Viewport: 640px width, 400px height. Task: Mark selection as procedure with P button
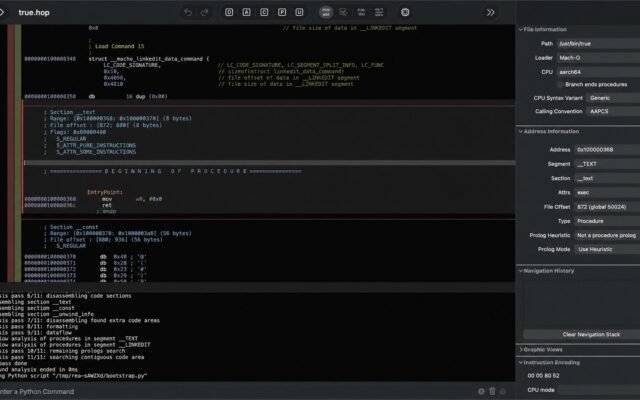(x=282, y=12)
